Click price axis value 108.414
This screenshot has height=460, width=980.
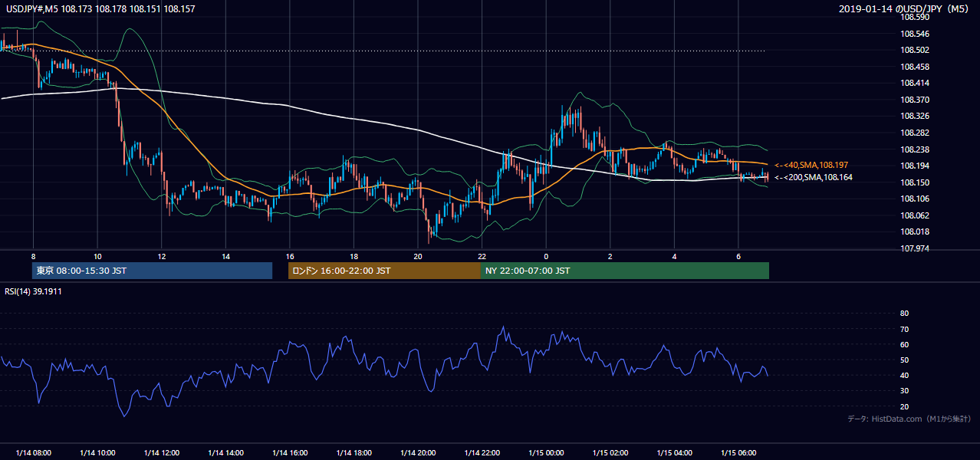[x=914, y=83]
